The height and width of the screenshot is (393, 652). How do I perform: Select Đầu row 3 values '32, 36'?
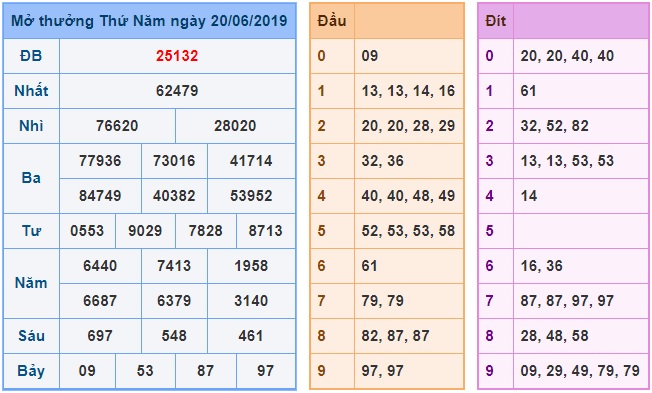click(x=382, y=161)
